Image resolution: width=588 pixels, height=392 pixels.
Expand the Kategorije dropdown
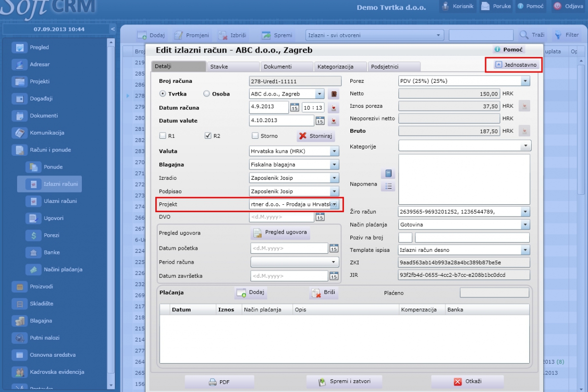525,146
